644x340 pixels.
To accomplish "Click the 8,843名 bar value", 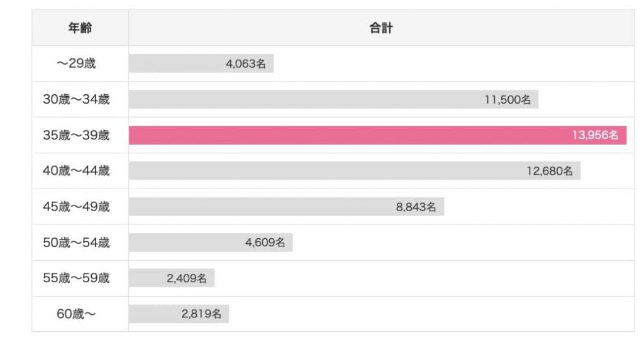I will tap(416, 207).
